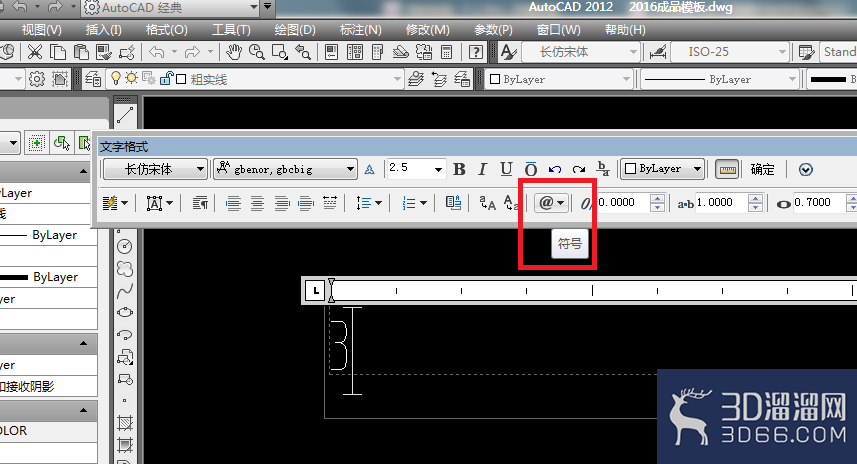Open the 视图(V) menu
Screen dimensions: 857x464
(41, 30)
